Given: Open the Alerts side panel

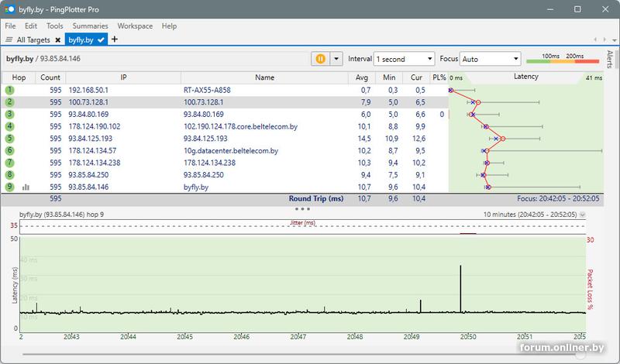Looking at the screenshot, I should [609, 59].
